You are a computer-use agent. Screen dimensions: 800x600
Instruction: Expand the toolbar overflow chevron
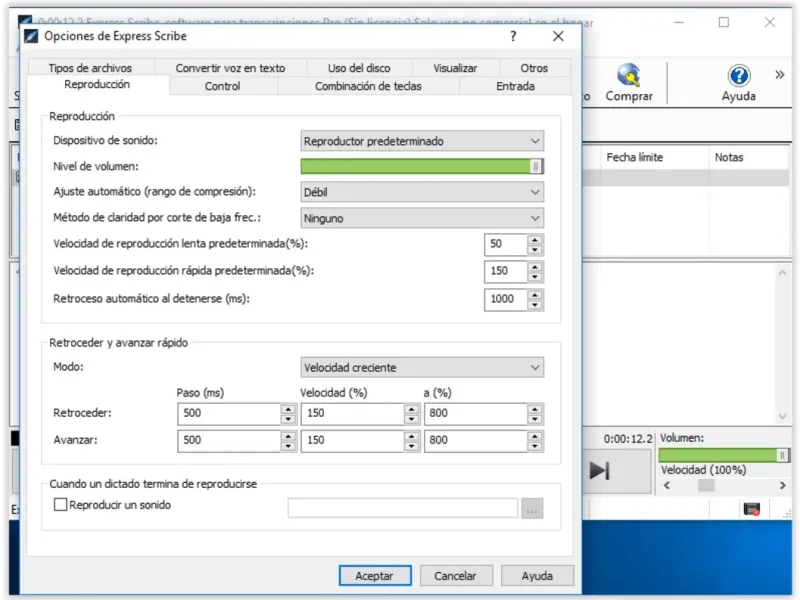780,75
